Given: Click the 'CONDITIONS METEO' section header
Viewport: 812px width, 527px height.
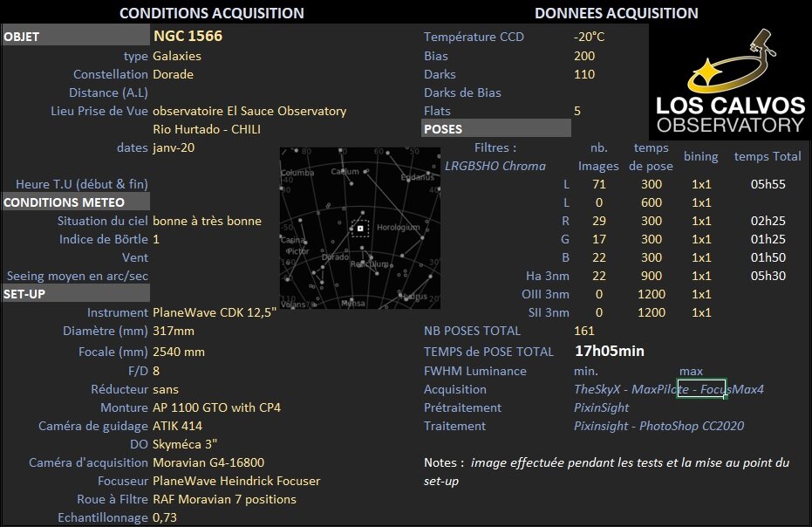Looking at the screenshot, I should (76, 202).
